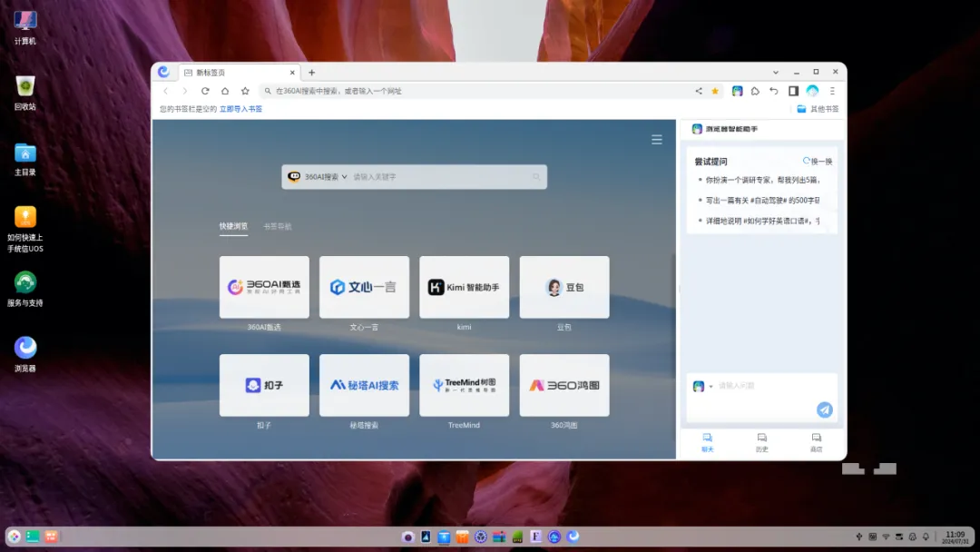Open the browser main menu (three dots)
Image resolution: width=980 pixels, height=552 pixels.
click(x=832, y=91)
